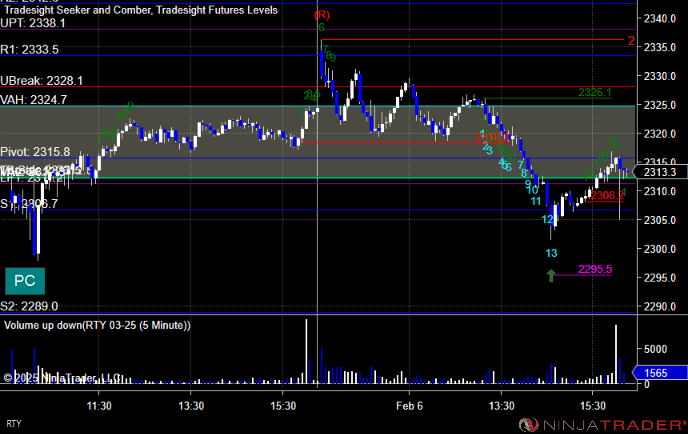Click the 2335.0 price axis label
The image size is (688, 434).
click(x=659, y=47)
